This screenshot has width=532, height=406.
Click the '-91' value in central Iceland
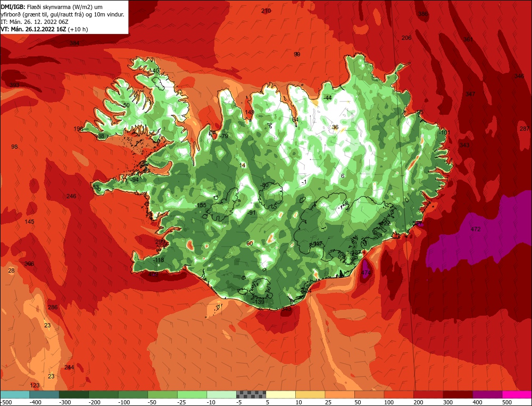[x=251, y=213]
